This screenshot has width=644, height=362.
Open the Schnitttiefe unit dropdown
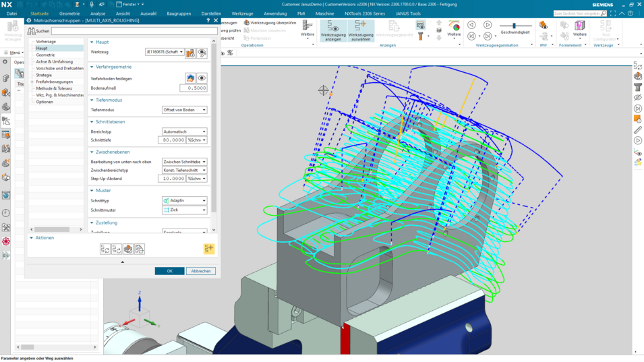click(x=197, y=140)
